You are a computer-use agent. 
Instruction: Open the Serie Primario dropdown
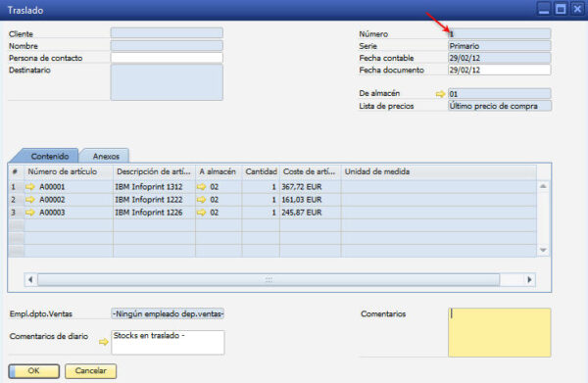499,46
